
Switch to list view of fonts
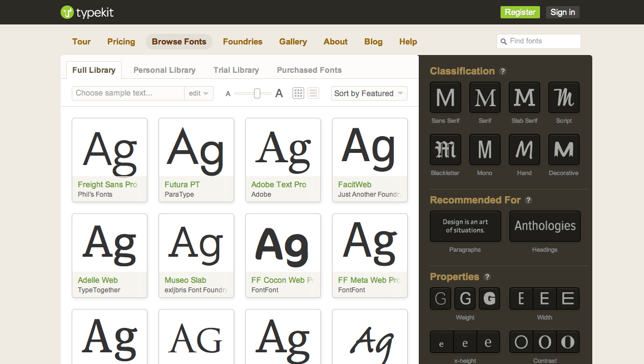coord(313,93)
